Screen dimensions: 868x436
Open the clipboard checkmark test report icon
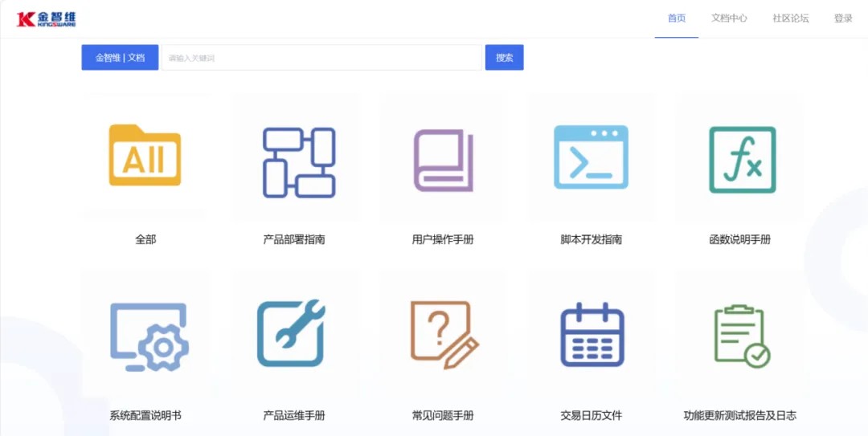click(x=742, y=336)
